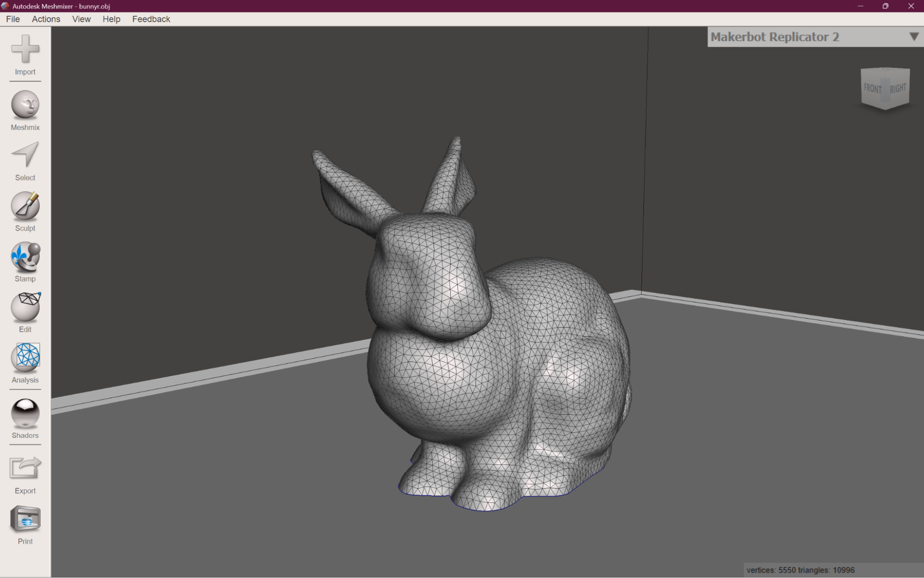Open the Meshmix face tool

pos(25,105)
